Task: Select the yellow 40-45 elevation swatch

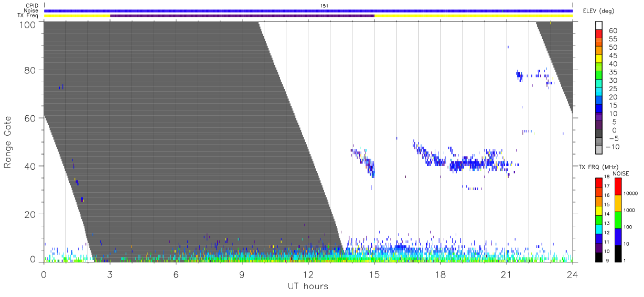Action: 599,59
